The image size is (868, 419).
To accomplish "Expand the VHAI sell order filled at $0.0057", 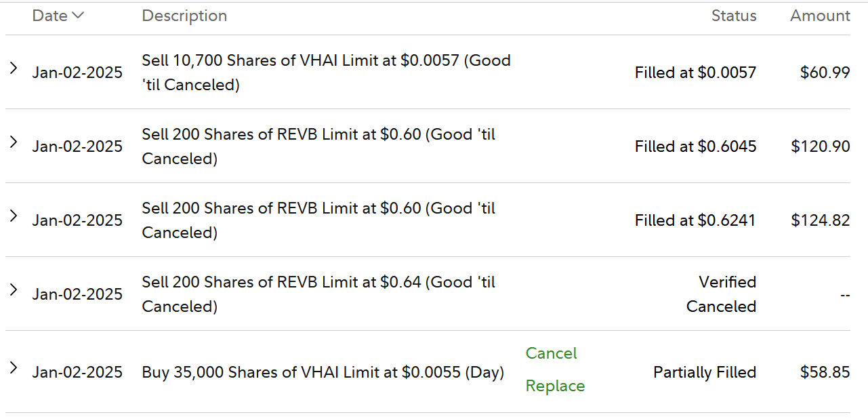I will coord(13,68).
